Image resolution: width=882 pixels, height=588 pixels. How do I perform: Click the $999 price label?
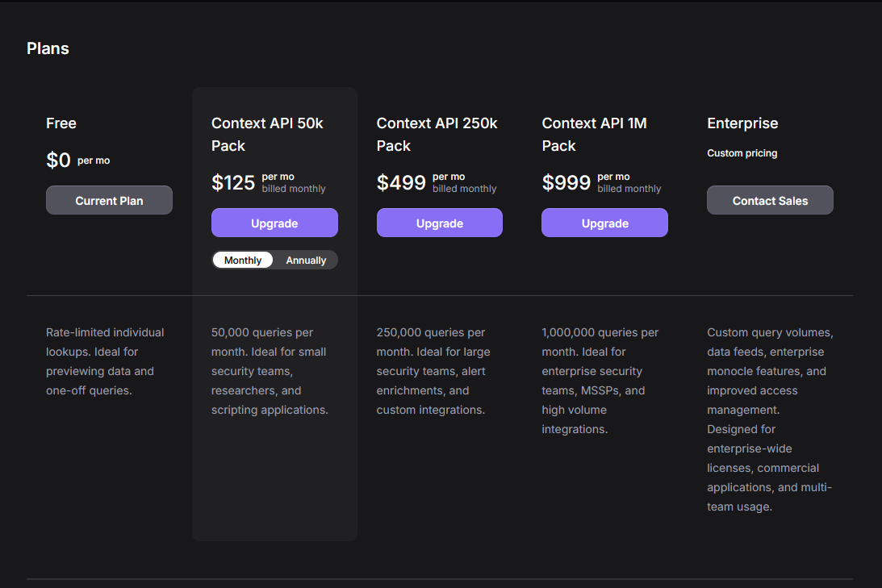(566, 183)
